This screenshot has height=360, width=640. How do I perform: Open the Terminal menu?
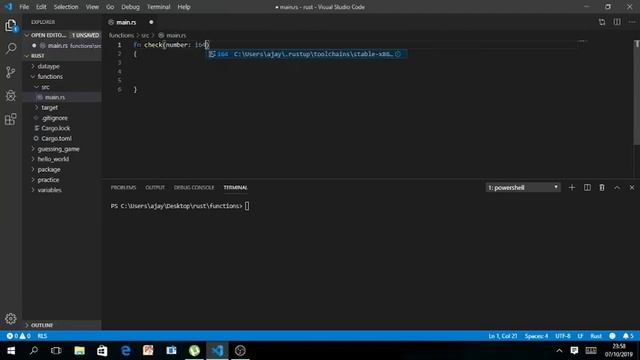point(158,7)
